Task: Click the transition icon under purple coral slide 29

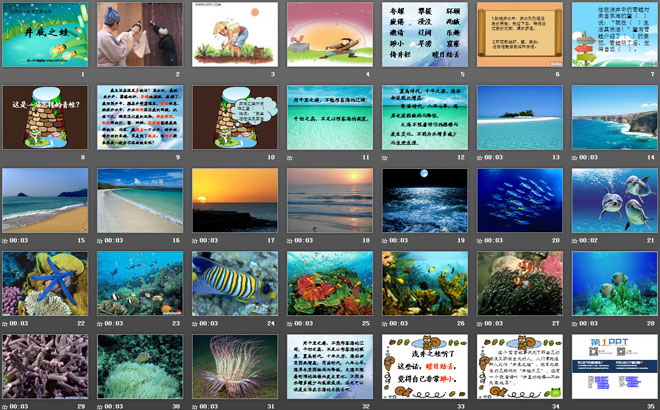Action: [x=6, y=406]
